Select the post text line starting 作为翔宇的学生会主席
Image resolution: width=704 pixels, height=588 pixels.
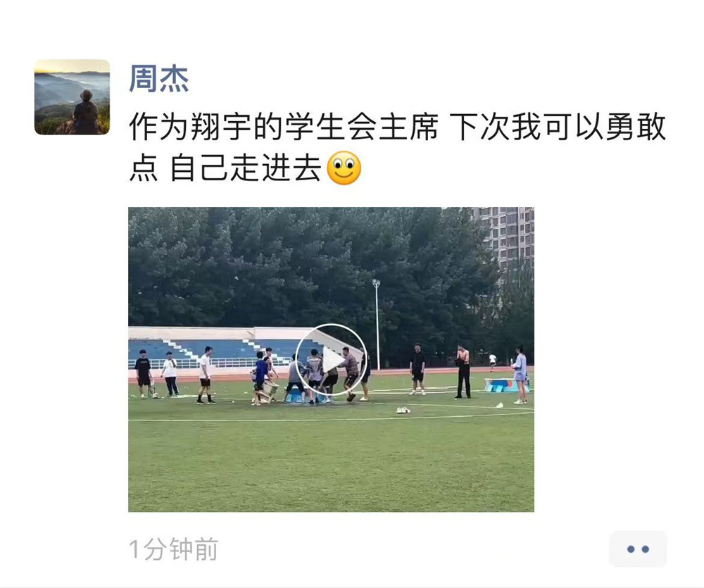[x=397, y=127]
